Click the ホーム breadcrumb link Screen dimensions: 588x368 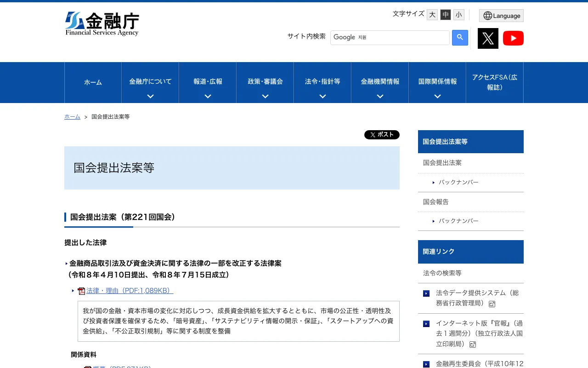[72, 117]
